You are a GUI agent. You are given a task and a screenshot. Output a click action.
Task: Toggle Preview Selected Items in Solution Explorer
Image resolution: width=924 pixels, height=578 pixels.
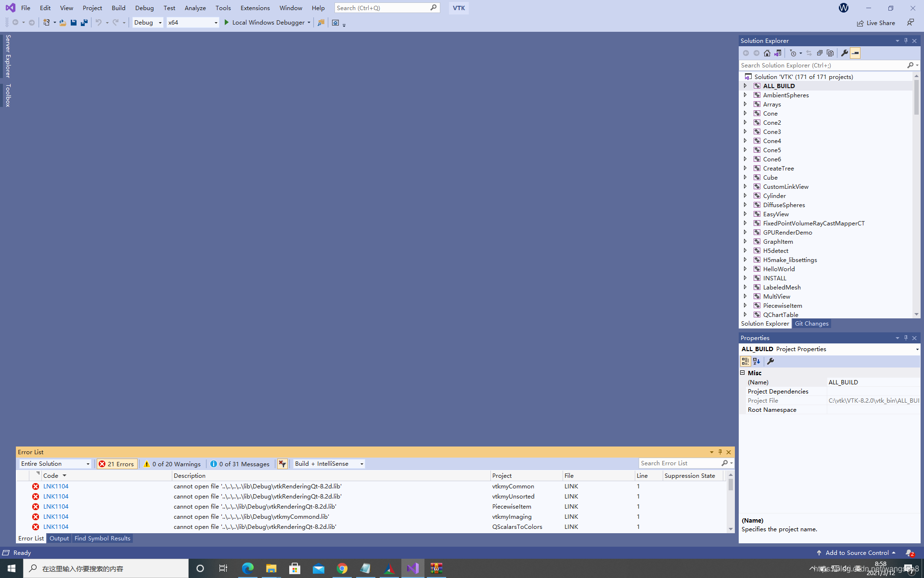(855, 53)
